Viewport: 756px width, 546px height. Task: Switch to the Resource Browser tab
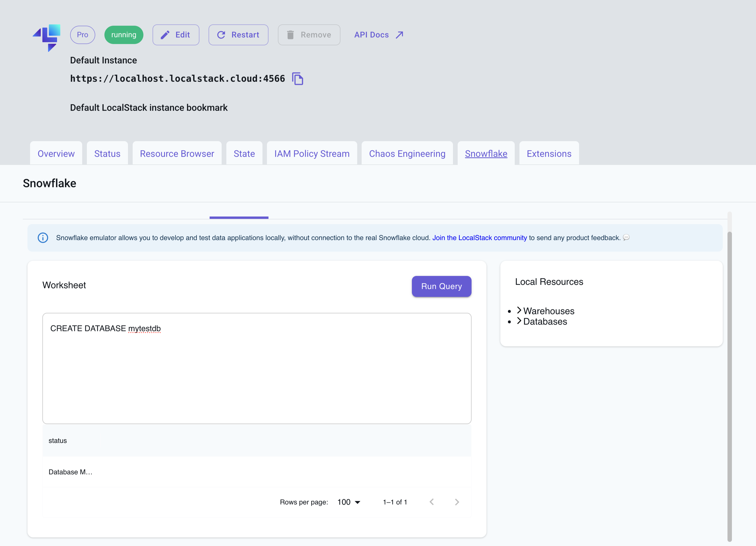point(177,154)
